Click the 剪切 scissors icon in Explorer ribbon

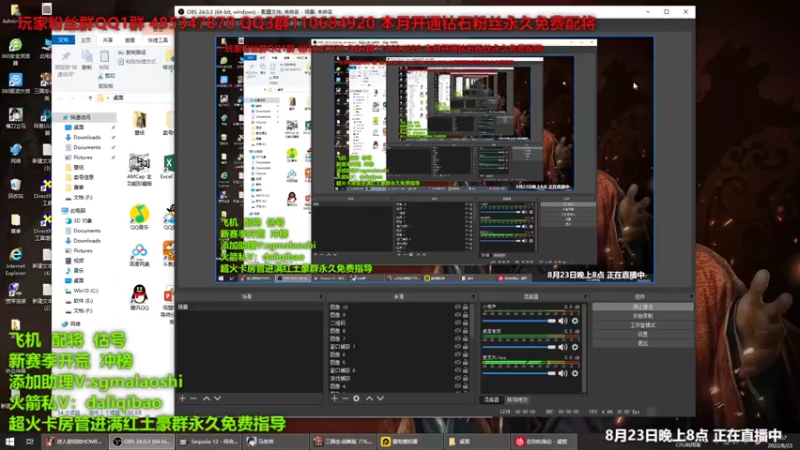pos(101,76)
